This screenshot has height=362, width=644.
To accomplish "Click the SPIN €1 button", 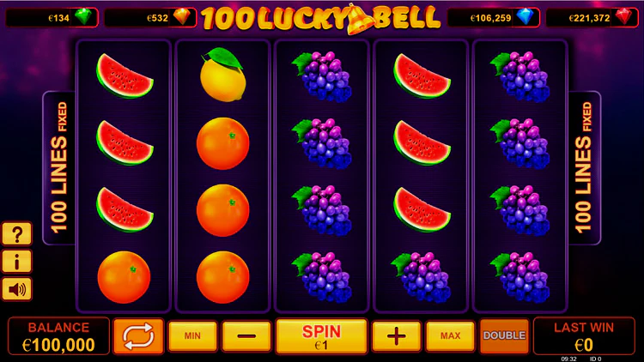I will pyautogui.click(x=322, y=336).
